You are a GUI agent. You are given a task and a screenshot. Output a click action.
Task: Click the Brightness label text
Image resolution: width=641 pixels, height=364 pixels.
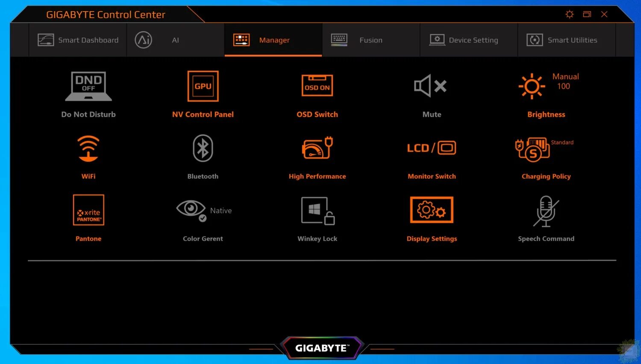[546, 114]
